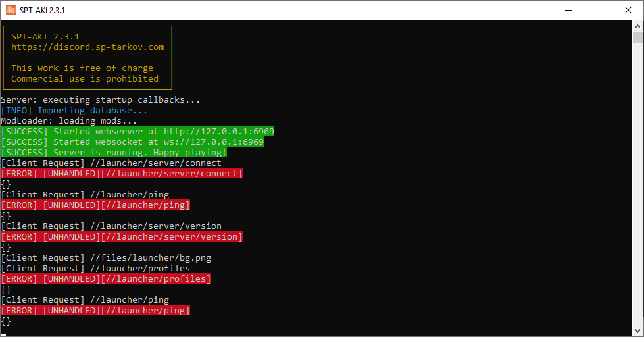Click "Commercial use is prohibited" line

[85, 78]
